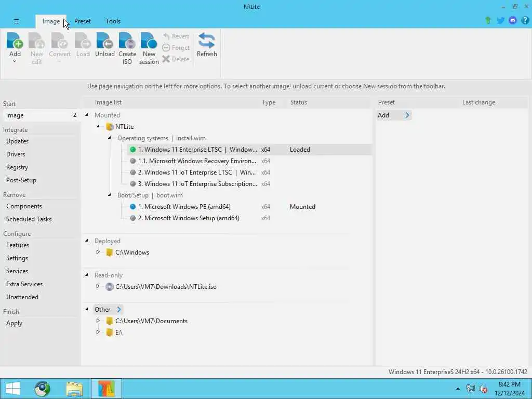Click the Other group arrow button
The width and height of the screenshot is (532, 399).
119,310
